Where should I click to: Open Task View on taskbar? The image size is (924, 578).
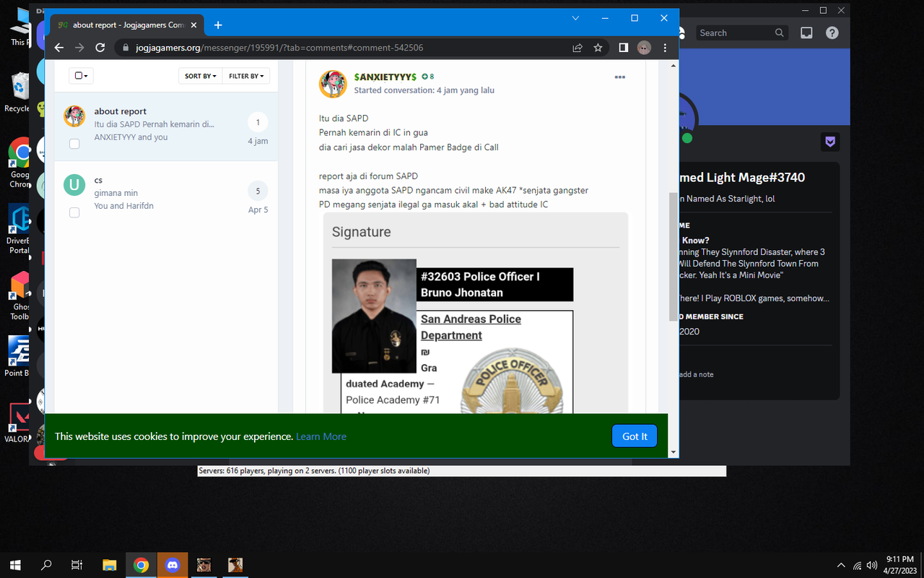[x=77, y=565]
